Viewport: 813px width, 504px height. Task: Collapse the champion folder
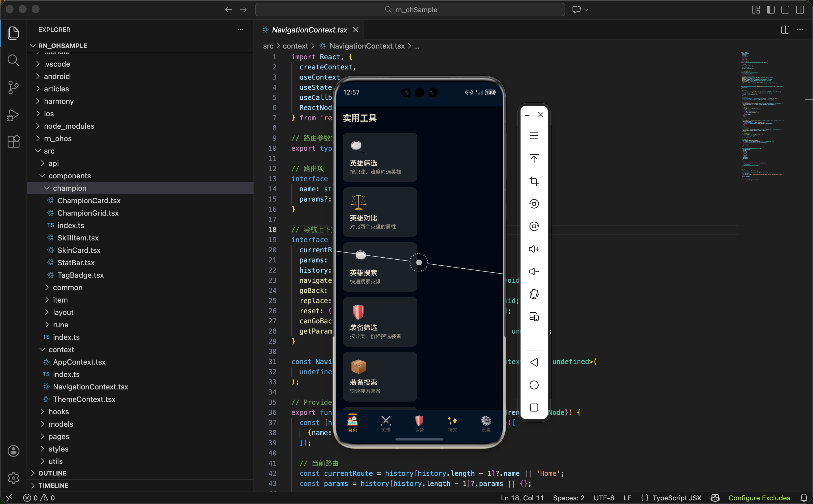[69, 188]
